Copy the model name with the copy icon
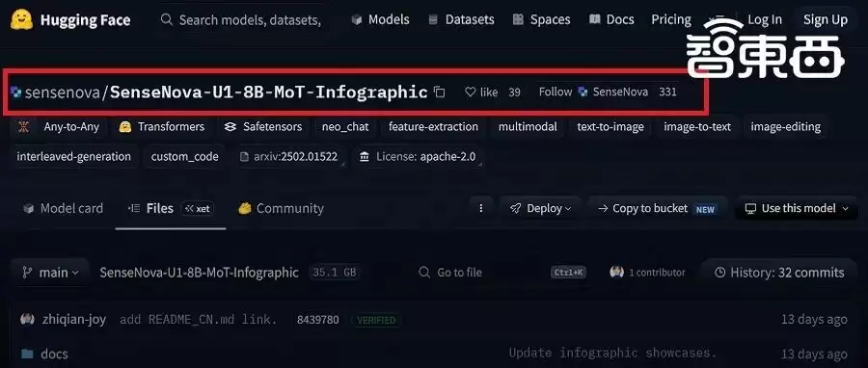This screenshot has height=368, width=868. (x=439, y=92)
